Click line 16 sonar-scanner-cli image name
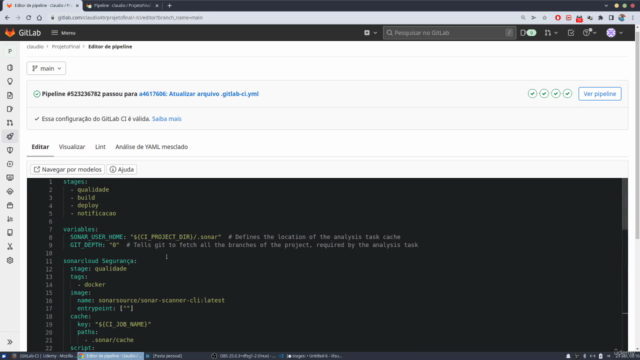The height and width of the screenshot is (360, 640). tap(161, 300)
